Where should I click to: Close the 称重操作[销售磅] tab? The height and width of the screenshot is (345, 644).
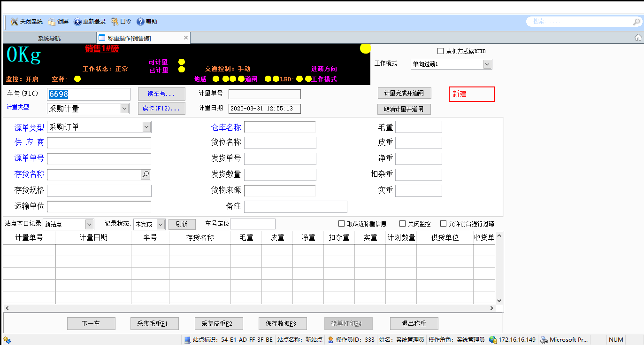[186, 38]
